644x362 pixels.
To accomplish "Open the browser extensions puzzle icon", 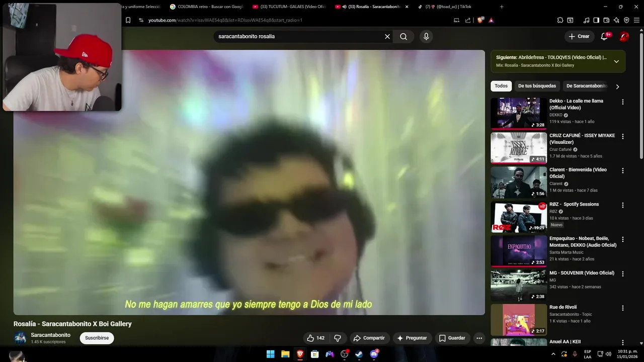I will tap(560, 20).
